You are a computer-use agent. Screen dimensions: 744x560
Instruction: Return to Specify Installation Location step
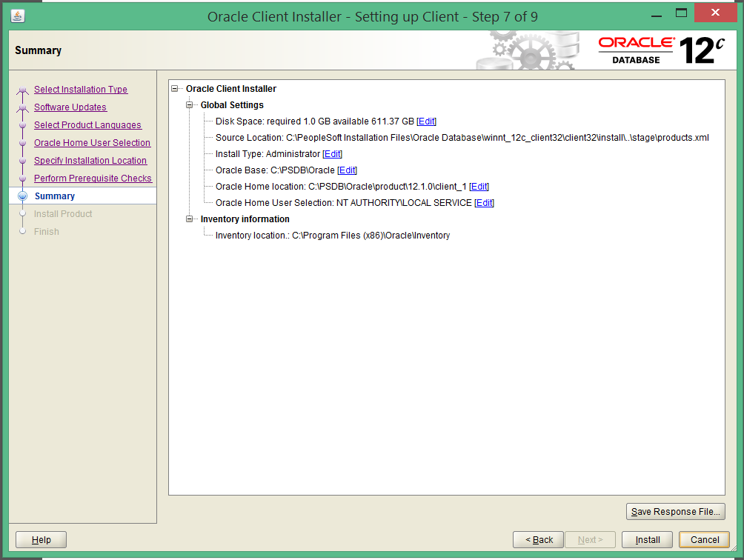click(x=90, y=161)
